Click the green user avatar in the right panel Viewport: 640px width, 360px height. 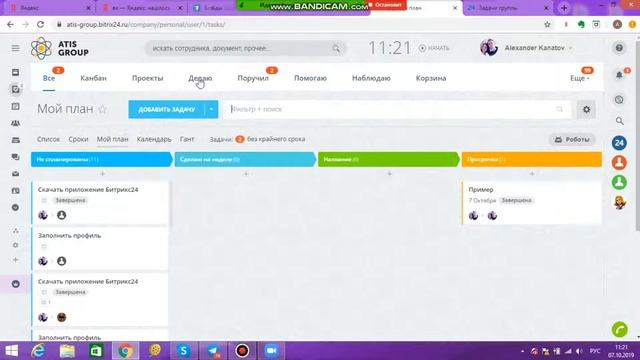[x=619, y=182]
